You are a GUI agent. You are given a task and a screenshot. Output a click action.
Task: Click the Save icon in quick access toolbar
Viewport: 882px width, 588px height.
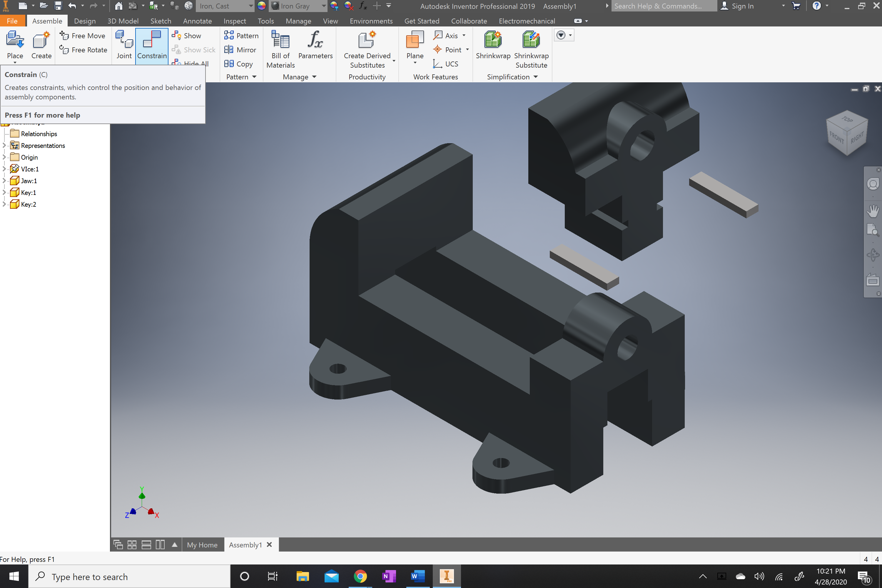click(x=58, y=6)
